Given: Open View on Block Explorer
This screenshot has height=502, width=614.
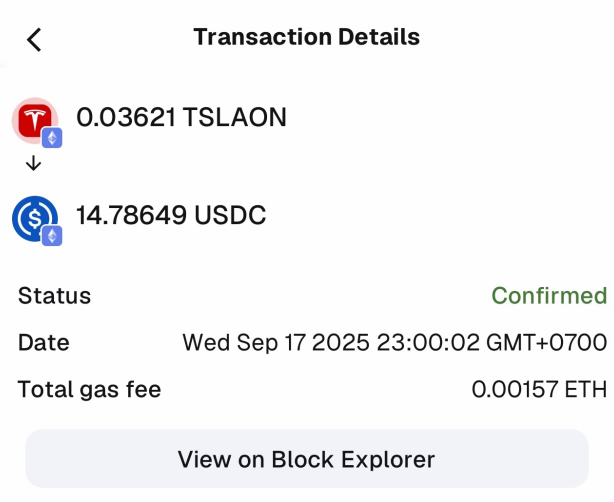Looking at the screenshot, I should pos(306,459).
